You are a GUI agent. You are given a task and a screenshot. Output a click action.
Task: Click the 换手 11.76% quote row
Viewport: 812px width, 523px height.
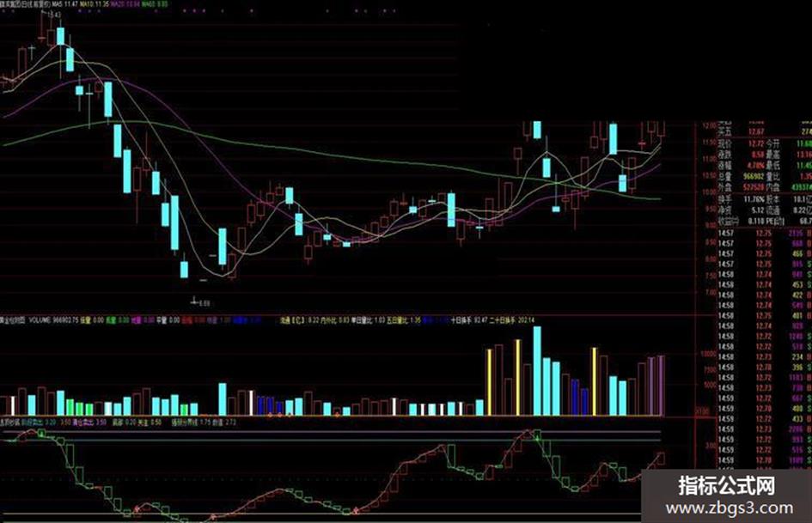click(x=741, y=199)
